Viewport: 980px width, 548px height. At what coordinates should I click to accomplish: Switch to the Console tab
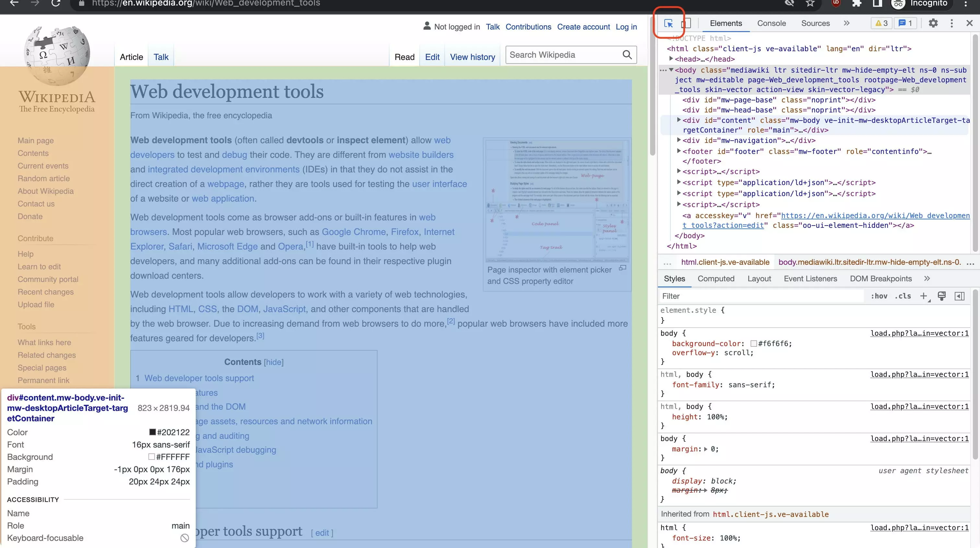[771, 22]
